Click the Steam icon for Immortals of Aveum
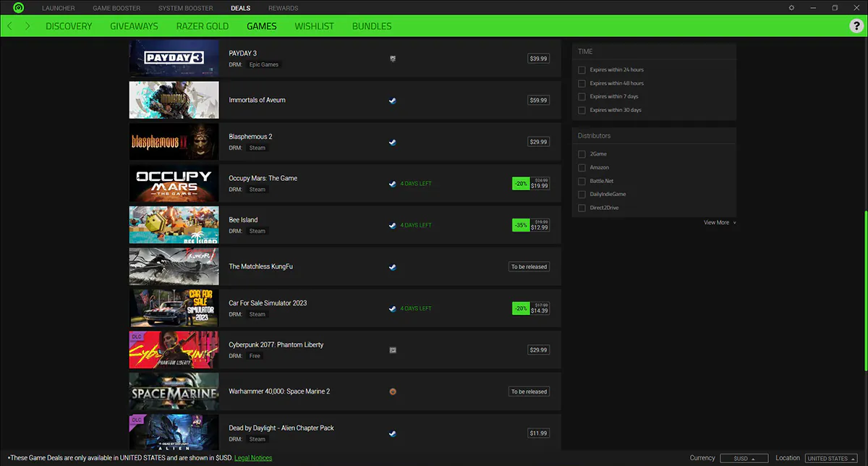 tap(392, 101)
